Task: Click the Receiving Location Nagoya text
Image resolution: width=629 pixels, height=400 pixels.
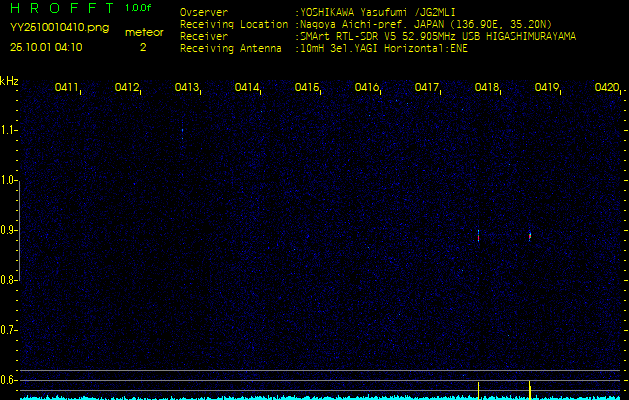Action: pos(425,24)
